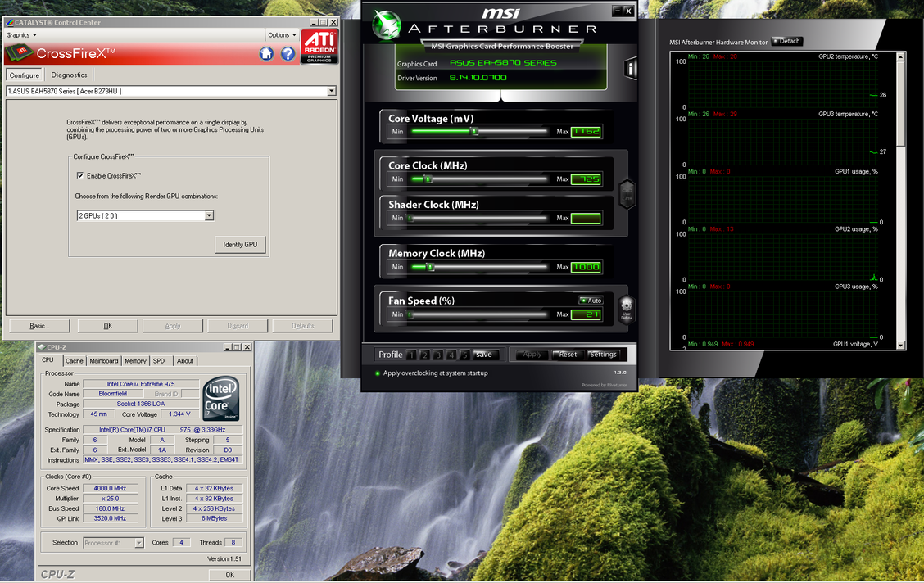
Task: Click the Core Voltage slider handle
Action: pos(473,131)
